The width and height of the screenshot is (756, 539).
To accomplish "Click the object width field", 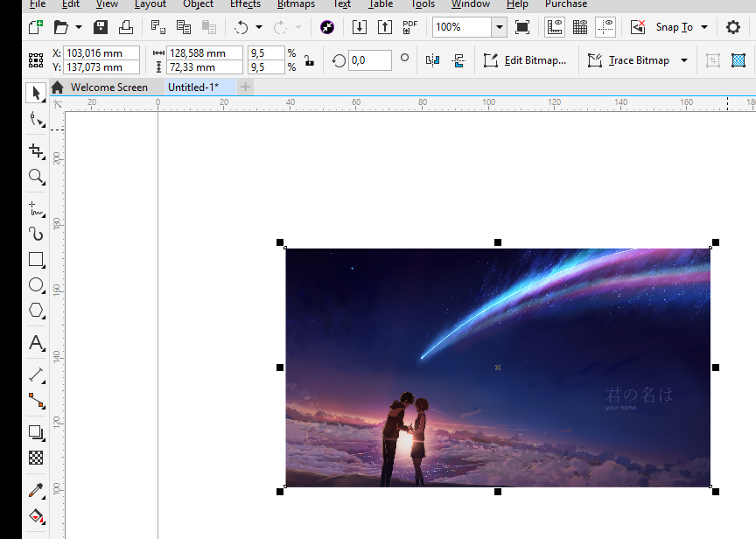I will point(205,53).
